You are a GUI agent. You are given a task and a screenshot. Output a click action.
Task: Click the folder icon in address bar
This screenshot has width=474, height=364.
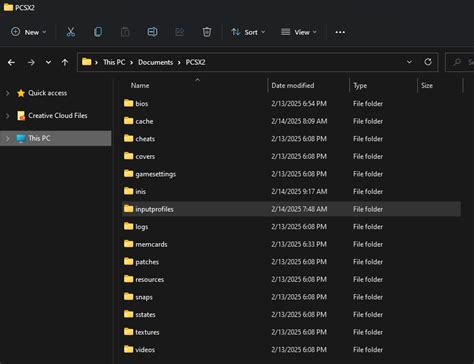[87, 62]
